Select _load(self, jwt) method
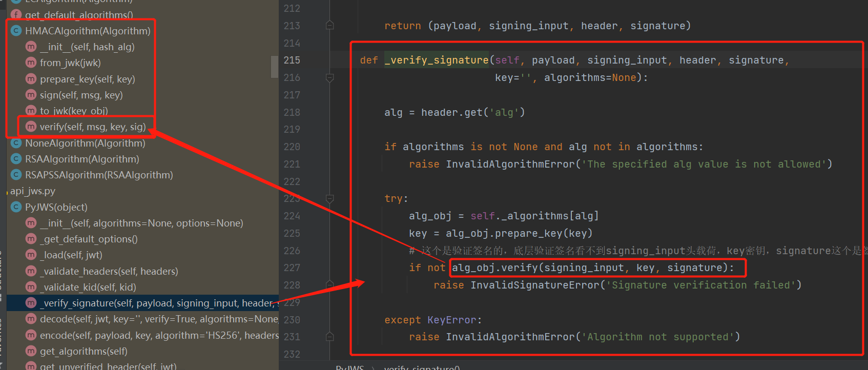The width and height of the screenshot is (868, 370). [x=71, y=255]
